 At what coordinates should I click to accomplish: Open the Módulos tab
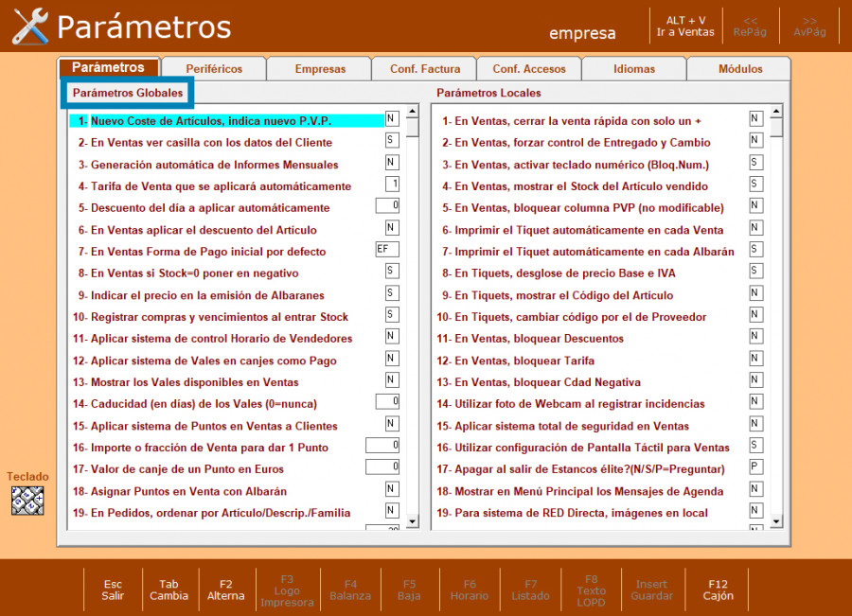pyautogui.click(x=739, y=69)
